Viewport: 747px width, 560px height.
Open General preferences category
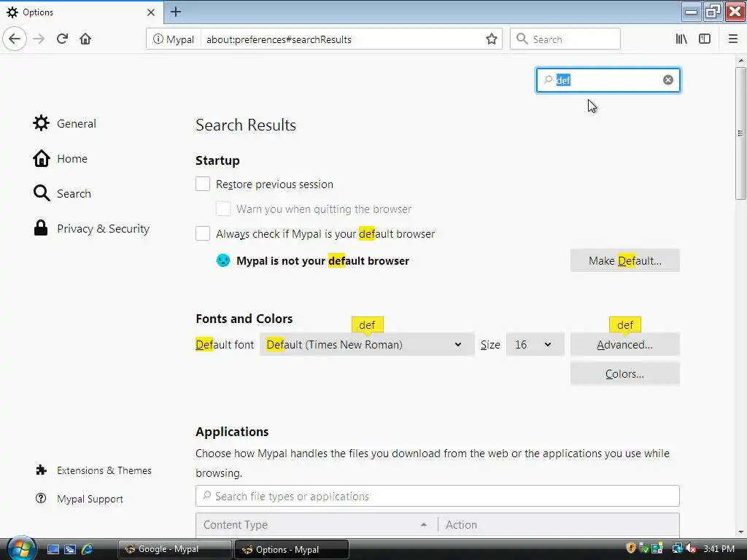pos(65,123)
